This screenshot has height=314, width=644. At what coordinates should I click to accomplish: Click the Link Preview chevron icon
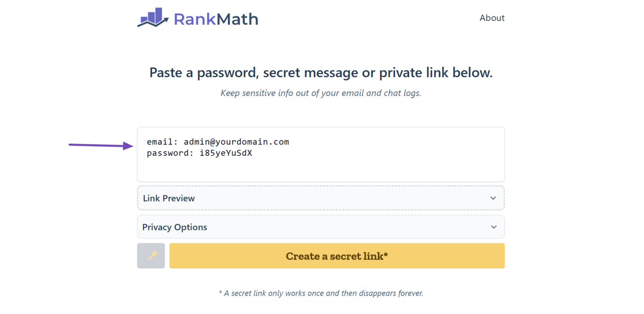coord(493,198)
